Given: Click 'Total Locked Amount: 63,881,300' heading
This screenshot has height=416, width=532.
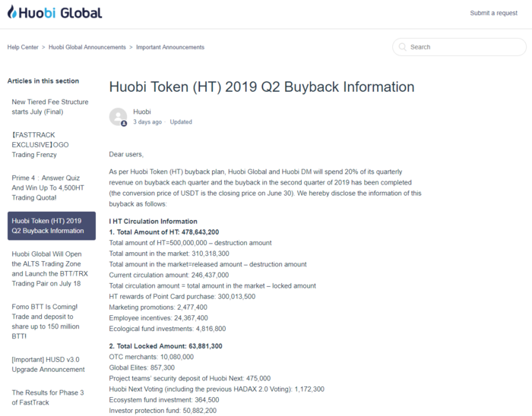Looking at the screenshot, I should pos(166,346).
